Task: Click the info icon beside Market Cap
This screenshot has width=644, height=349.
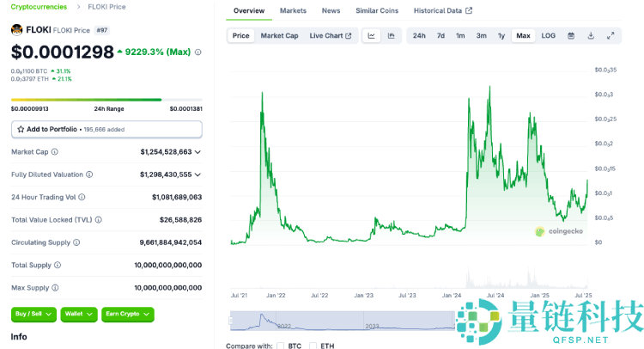Action: pyautogui.click(x=55, y=151)
